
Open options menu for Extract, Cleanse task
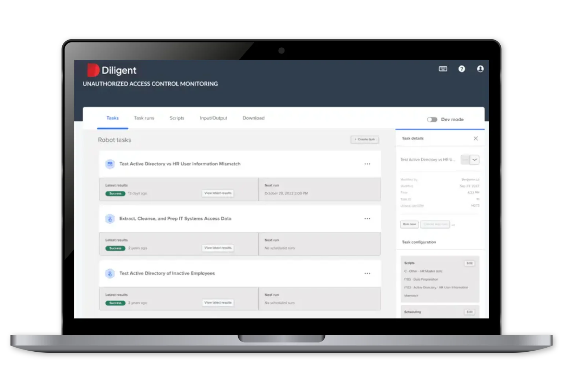pos(367,218)
